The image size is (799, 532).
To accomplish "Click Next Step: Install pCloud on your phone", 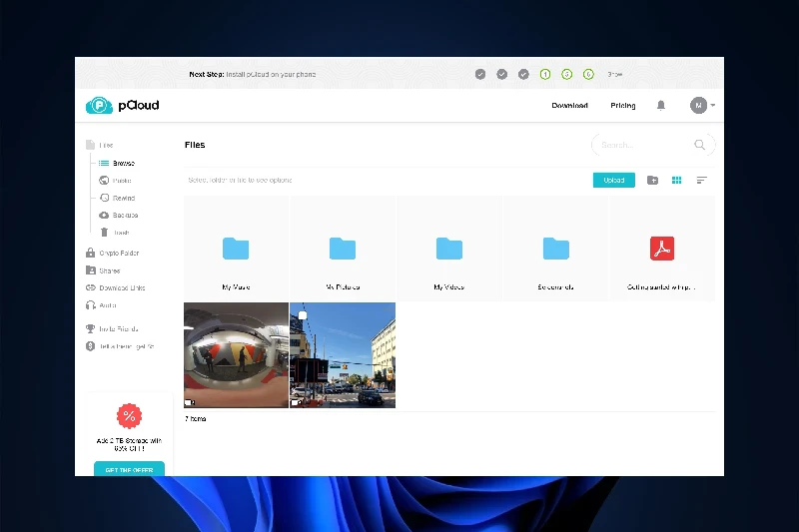I will (x=253, y=74).
